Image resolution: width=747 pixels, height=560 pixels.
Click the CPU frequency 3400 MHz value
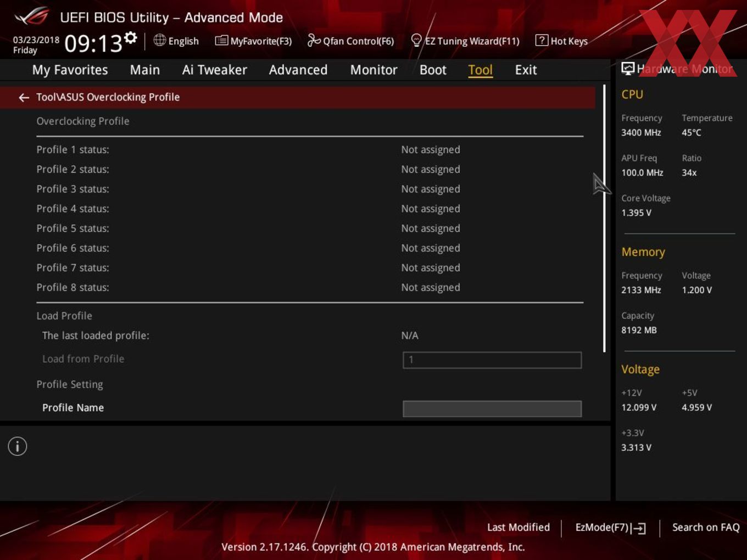641,132
